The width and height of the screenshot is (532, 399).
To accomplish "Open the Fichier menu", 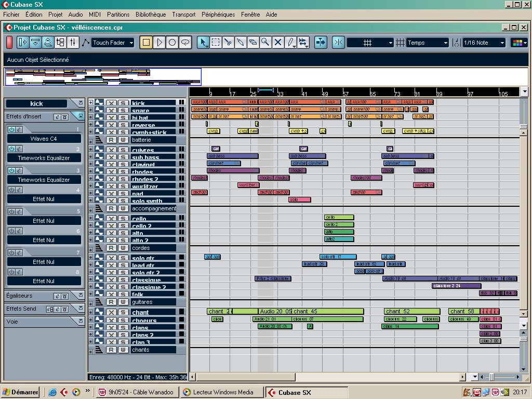I will pyautogui.click(x=11, y=14).
